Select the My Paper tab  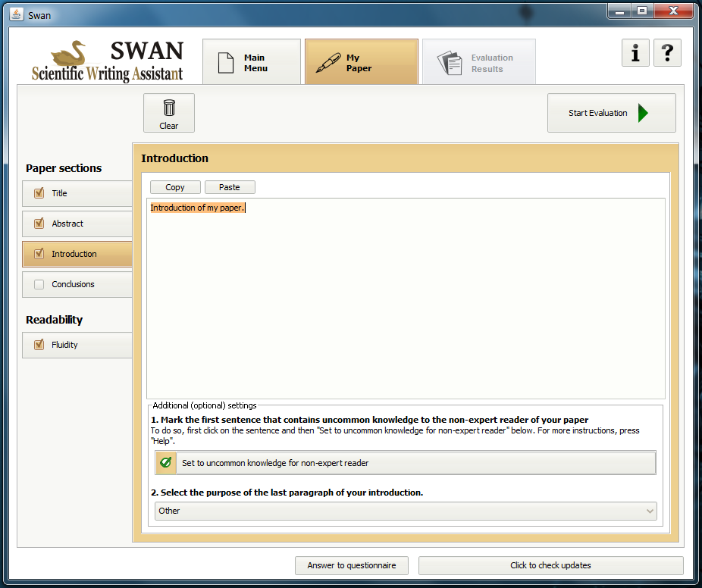362,61
